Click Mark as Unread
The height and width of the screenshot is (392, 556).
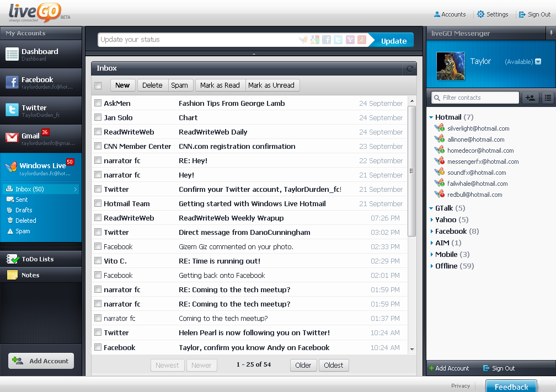tap(271, 85)
